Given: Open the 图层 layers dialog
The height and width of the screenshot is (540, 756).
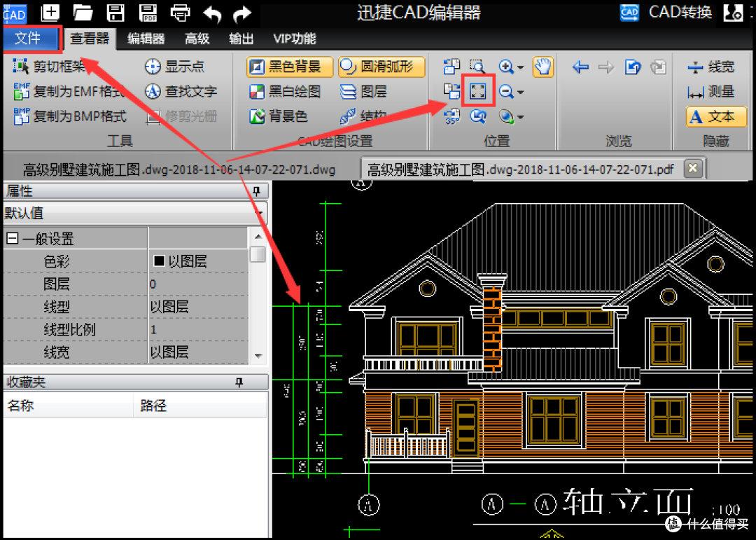Looking at the screenshot, I should [x=363, y=91].
